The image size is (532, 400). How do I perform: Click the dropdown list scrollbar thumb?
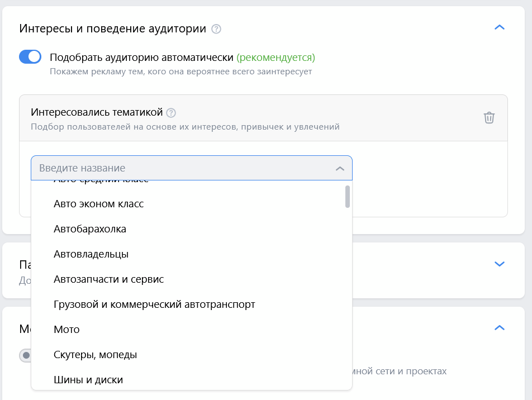pyautogui.click(x=348, y=197)
